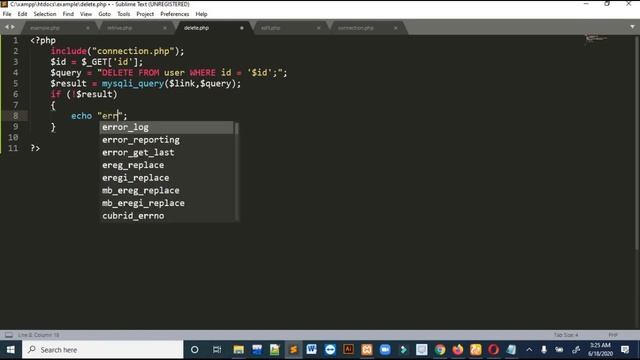Image resolution: width=640 pixels, height=360 pixels.
Task: Open Zoom from the taskbar
Action: coord(385,350)
